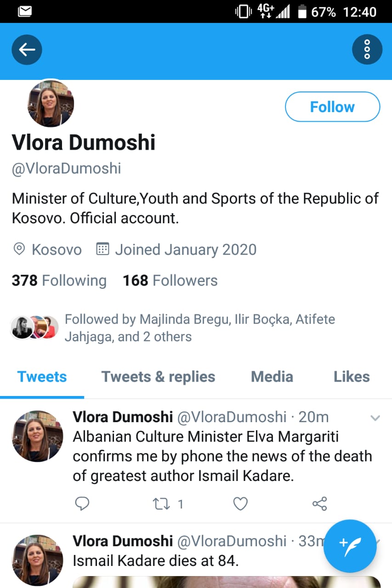The image size is (392, 588).
Task: Tap the back arrow button
Action: click(x=27, y=50)
